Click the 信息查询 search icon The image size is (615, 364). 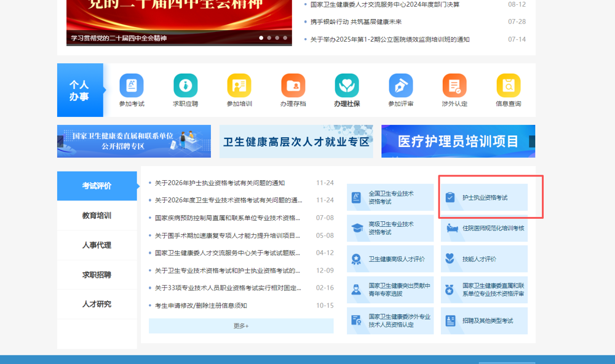[x=509, y=85]
